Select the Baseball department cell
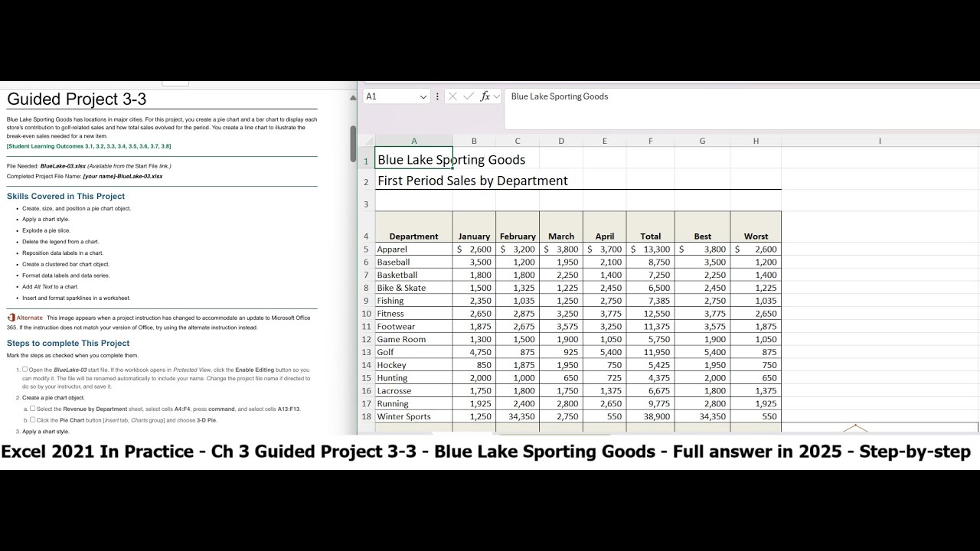The height and width of the screenshot is (551, 980). 413,262
